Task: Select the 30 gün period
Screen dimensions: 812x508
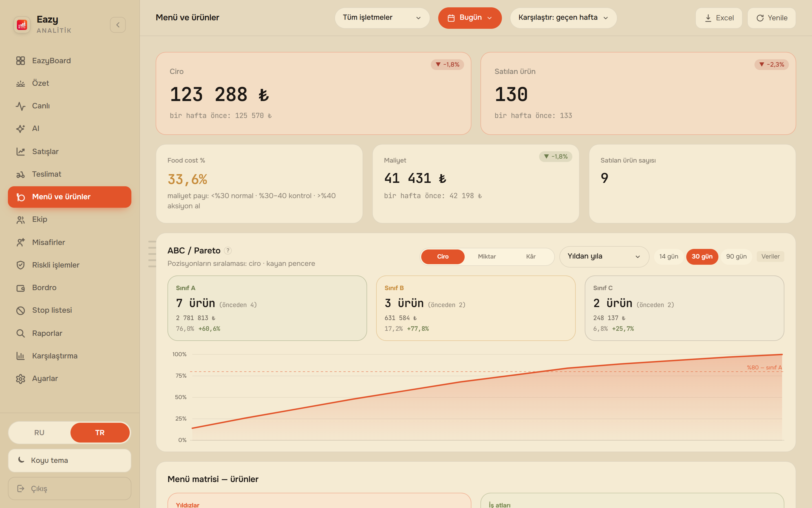Action: [x=702, y=257]
